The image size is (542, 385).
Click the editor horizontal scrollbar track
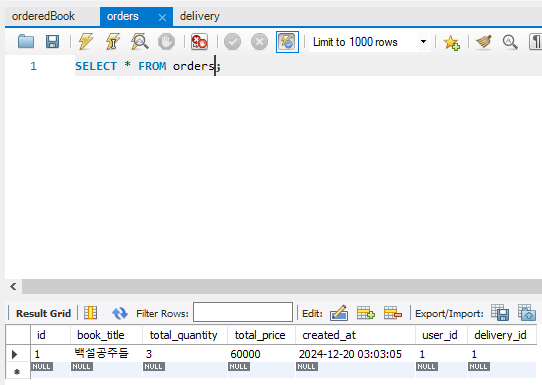[x=282, y=287]
